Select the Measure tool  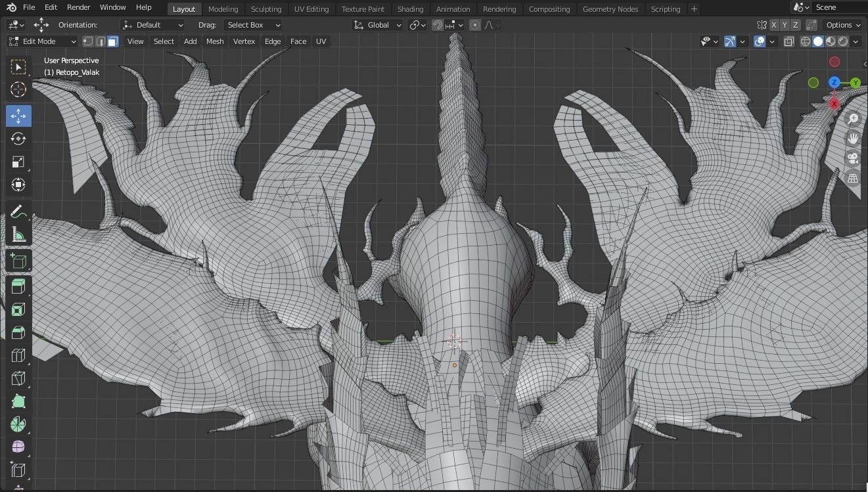[x=18, y=234]
